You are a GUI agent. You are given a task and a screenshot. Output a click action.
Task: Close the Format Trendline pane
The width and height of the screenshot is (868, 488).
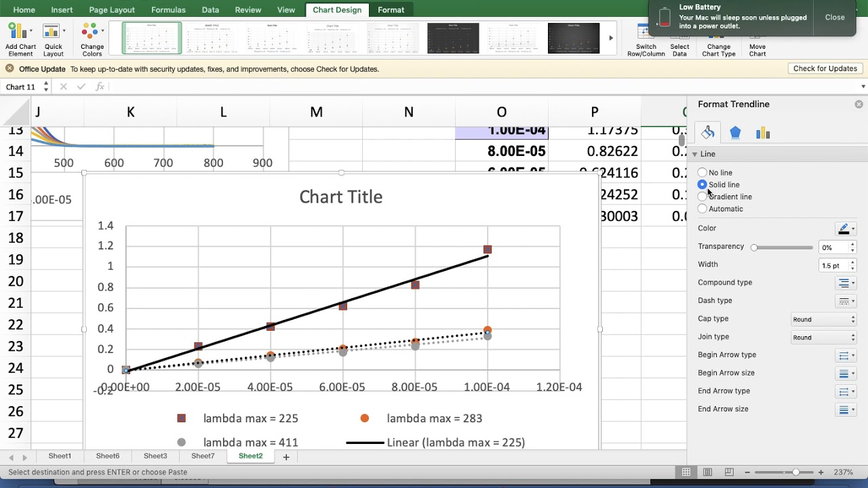[859, 104]
